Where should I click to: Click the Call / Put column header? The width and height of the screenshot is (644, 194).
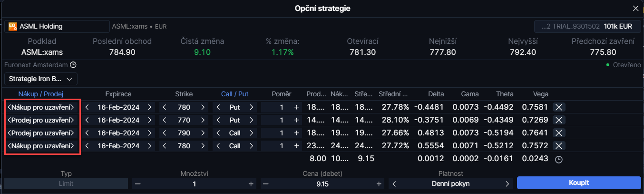[x=235, y=94]
